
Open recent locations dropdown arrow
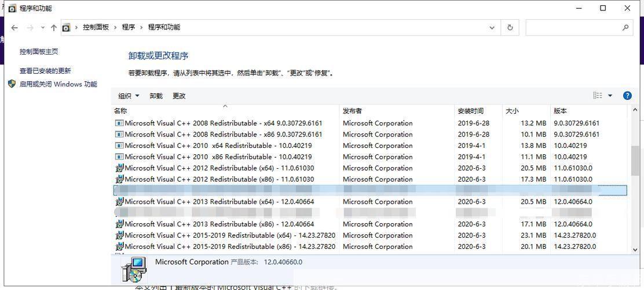pyautogui.click(x=43, y=28)
